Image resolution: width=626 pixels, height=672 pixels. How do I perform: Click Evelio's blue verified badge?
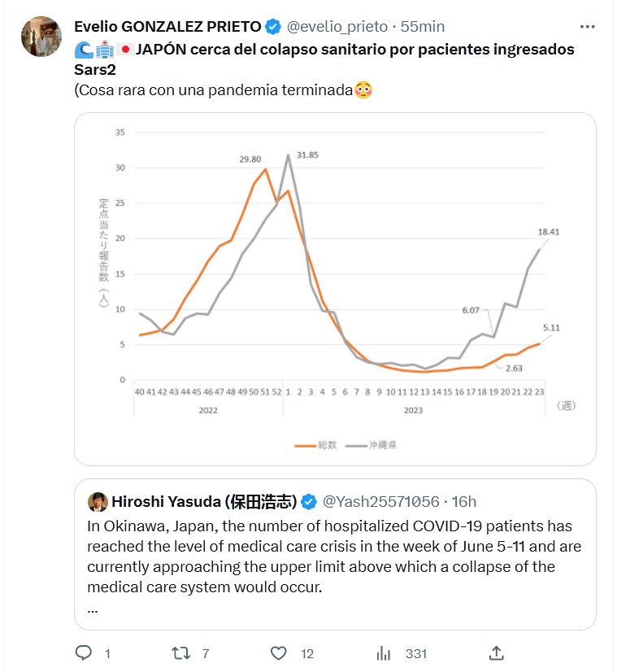pos(273,27)
